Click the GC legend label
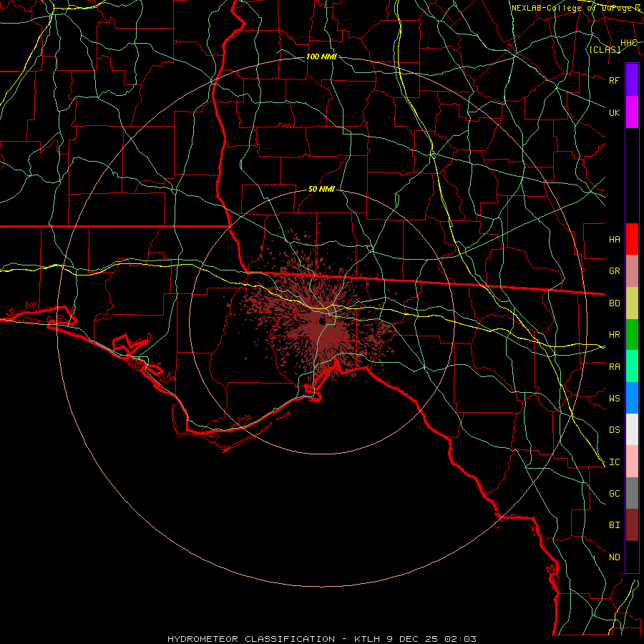This screenshot has width=644, height=644. pos(614,494)
